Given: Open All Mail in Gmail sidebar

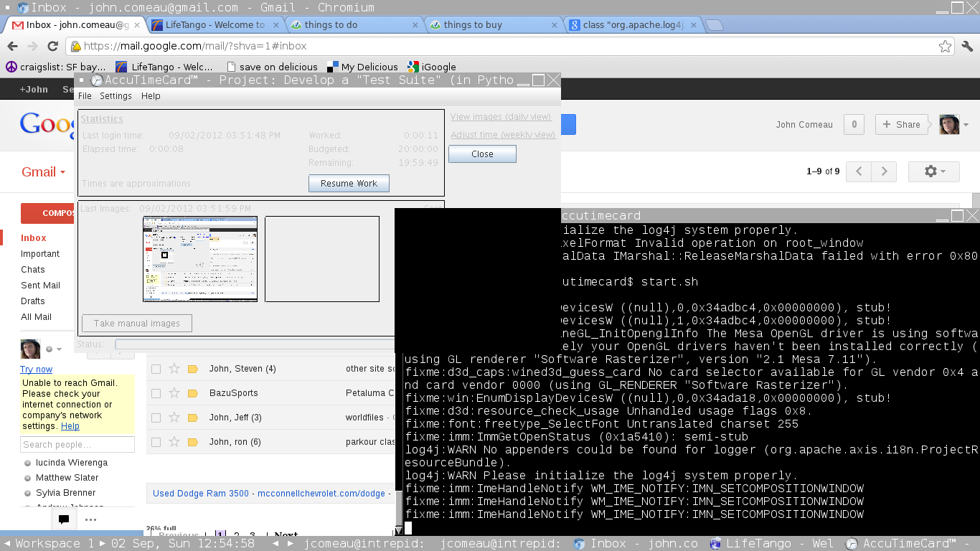Looking at the screenshot, I should pos(37,317).
